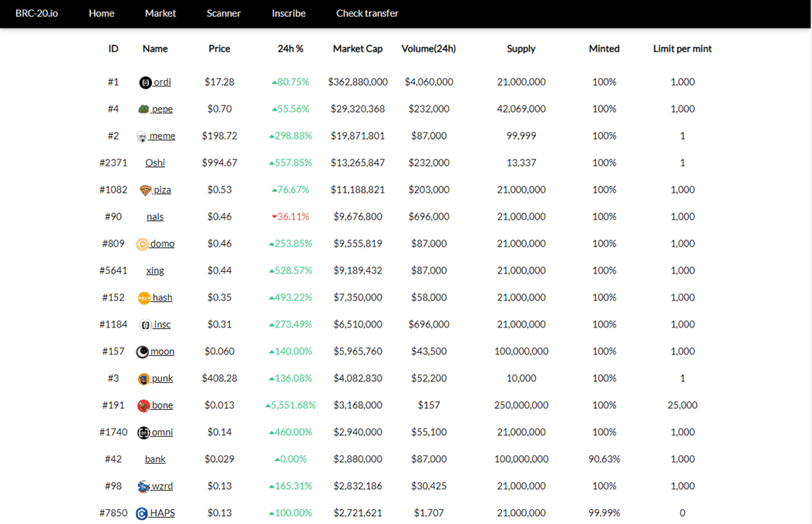The width and height of the screenshot is (812, 524).
Task: Click the wzrd wizard token icon
Action: coord(144,486)
